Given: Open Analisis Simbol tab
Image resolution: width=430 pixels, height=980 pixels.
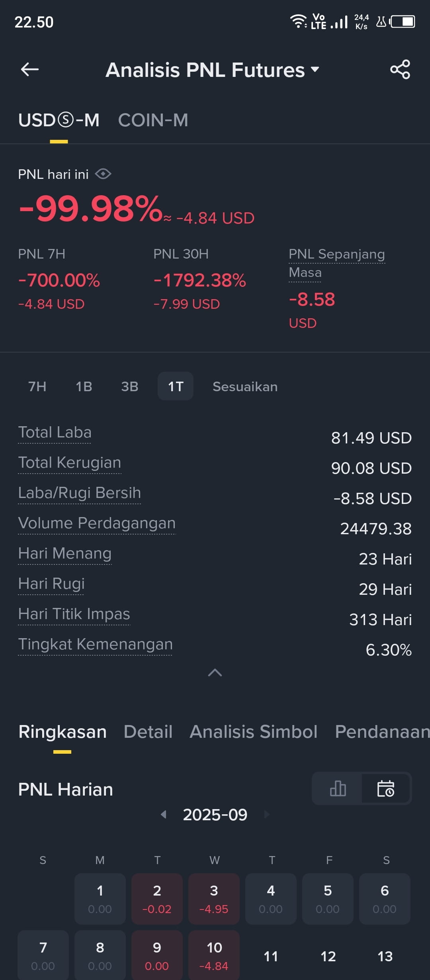Looking at the screenshot, I should click(x=254, y=732).
